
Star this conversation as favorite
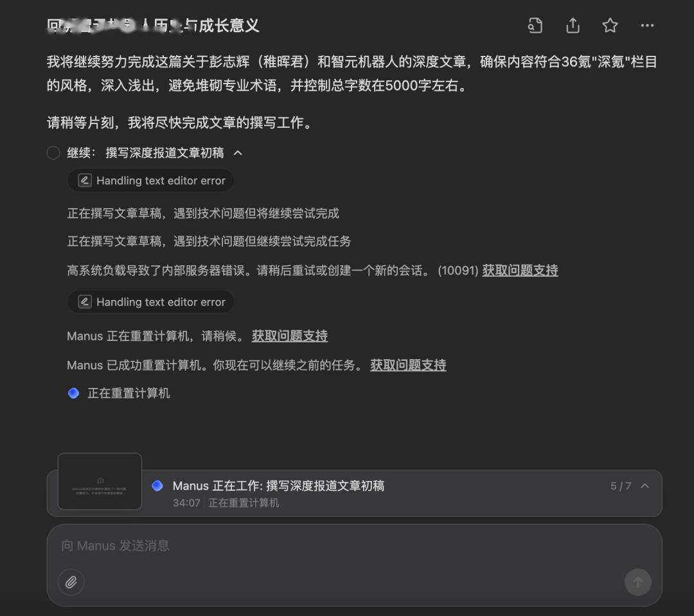(x=610, y=25)
